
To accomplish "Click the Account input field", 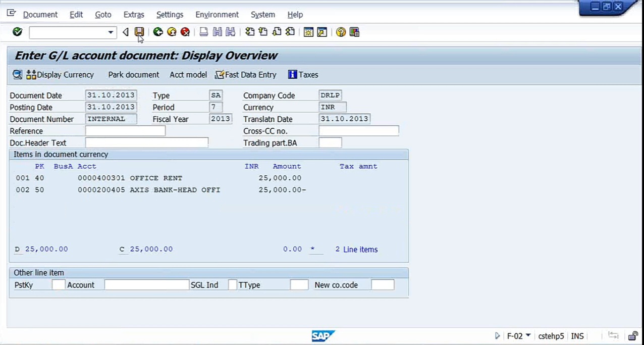I will (x=146, y=285).
